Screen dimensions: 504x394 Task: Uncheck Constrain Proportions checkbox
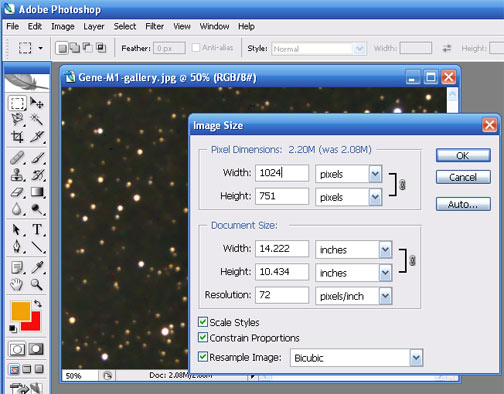coord(203,337)
